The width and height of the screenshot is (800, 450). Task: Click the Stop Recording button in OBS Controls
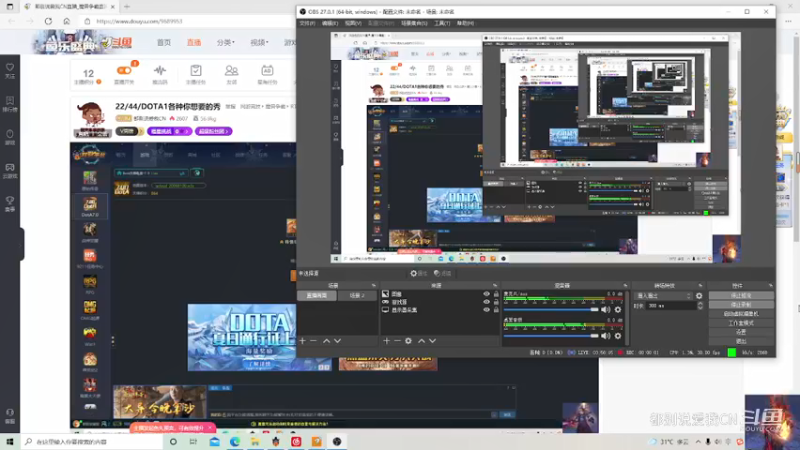pyautogui.click(x=741, y=305)
